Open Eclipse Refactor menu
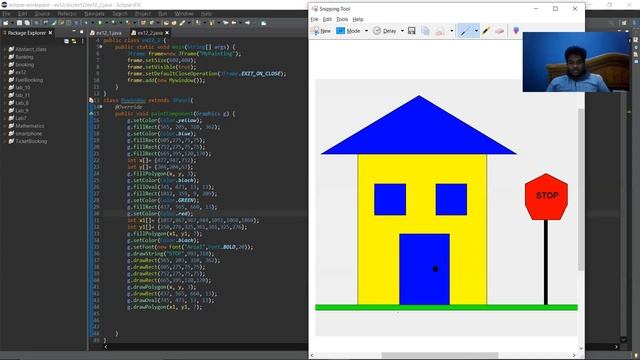 pyautogui.click(x=67, y=14)
